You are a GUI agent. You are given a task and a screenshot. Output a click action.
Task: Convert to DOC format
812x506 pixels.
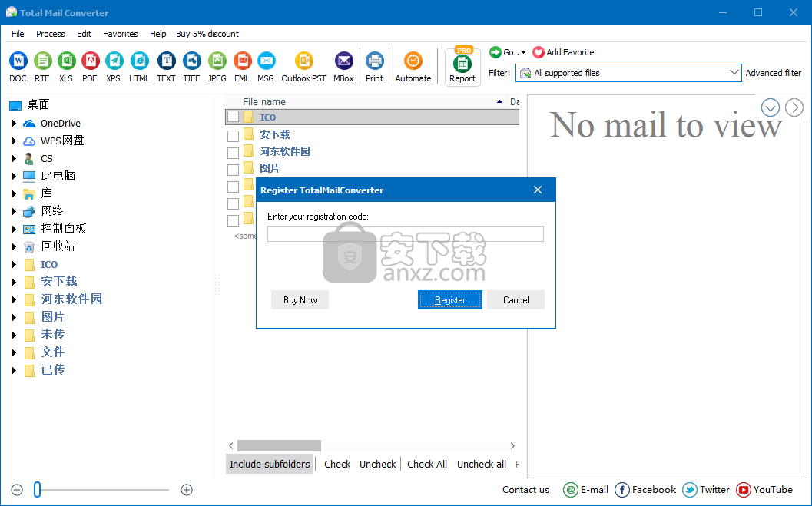(18, 67)
